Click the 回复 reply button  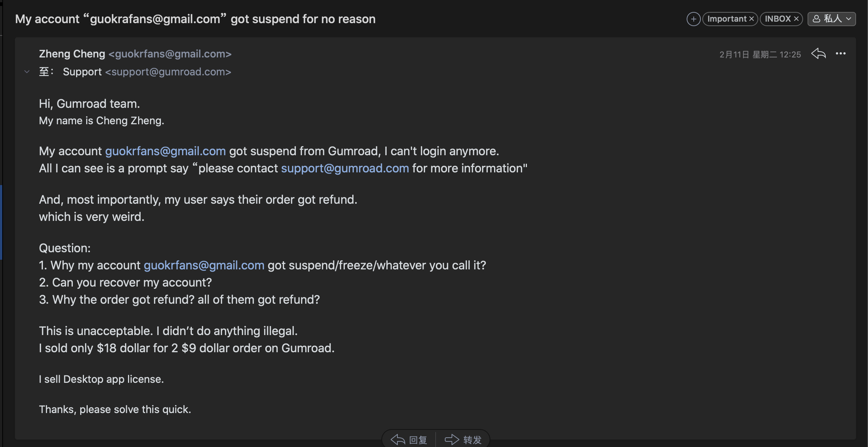click(409, 440)
